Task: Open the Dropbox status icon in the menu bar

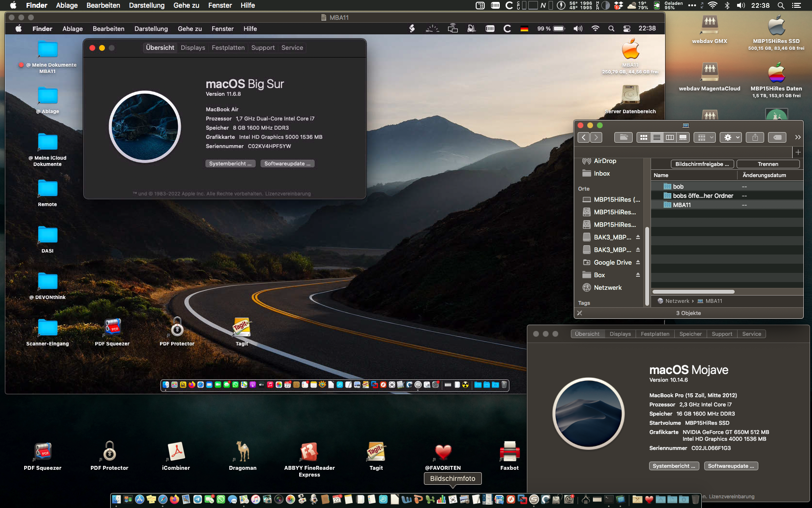Action: pos(619,5)
